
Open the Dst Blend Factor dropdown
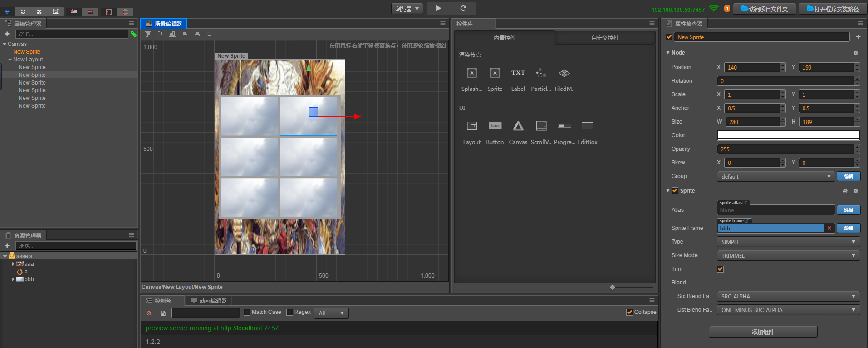[788, 310]
